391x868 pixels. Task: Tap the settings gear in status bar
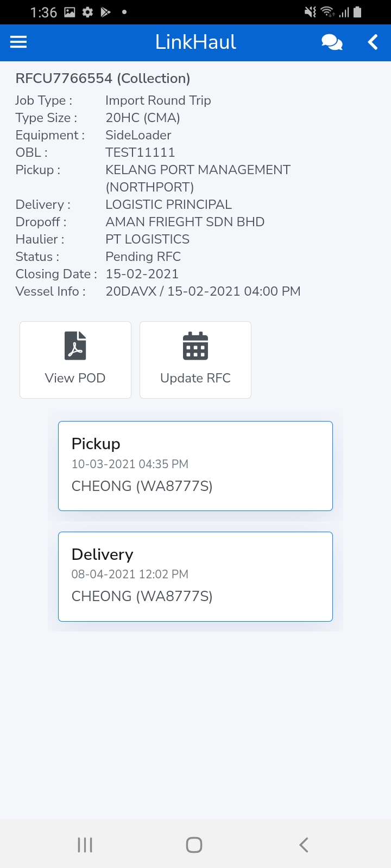[x=87, y=12]
